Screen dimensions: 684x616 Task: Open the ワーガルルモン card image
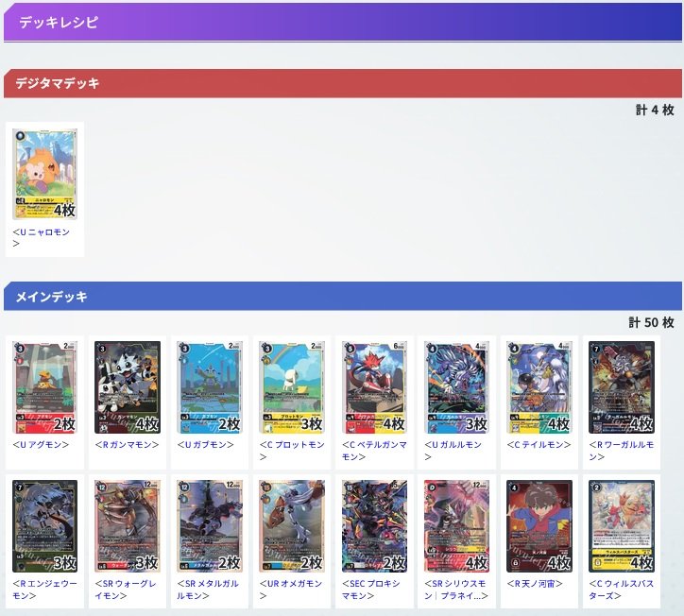(x=622, y=387)
